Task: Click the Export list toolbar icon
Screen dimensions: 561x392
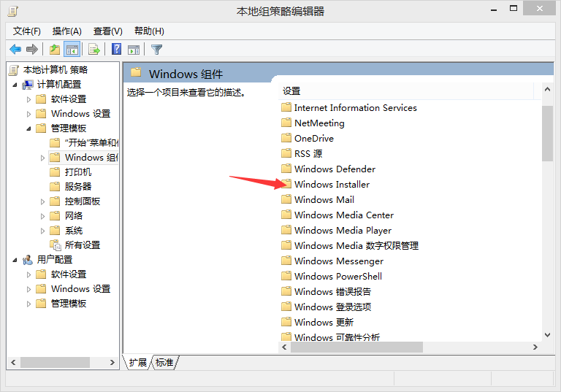Action: click(x=94, y=49)
